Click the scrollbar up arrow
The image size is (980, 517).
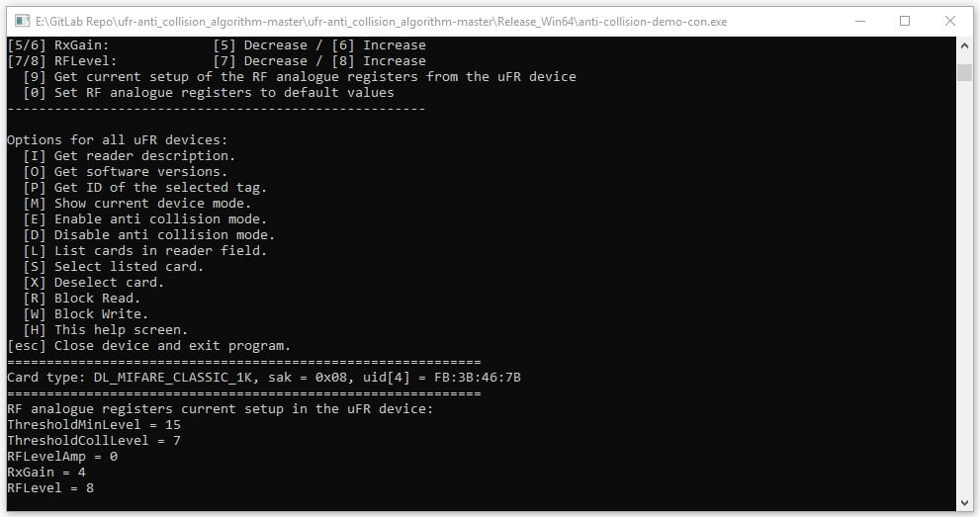[x=964, y=45]
